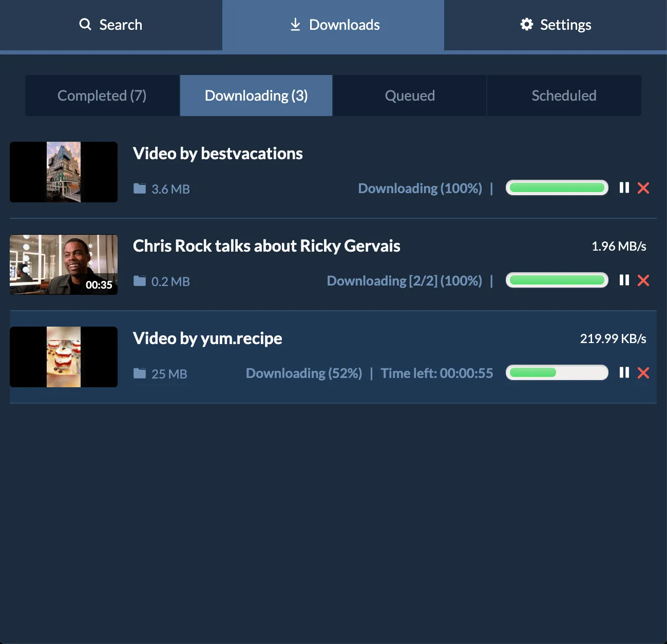
Task: Cancel the Chris Rock download
Action: tap(643, 280)
